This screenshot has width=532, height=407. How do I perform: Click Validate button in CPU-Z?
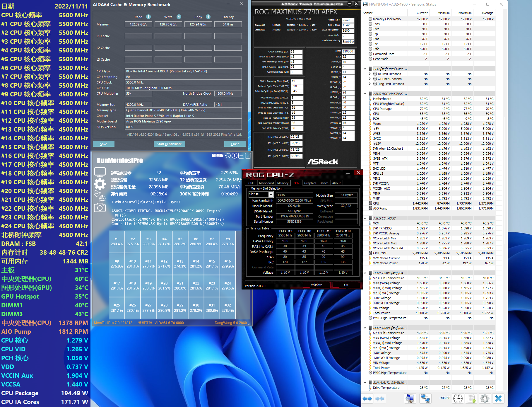click(317, 285)
